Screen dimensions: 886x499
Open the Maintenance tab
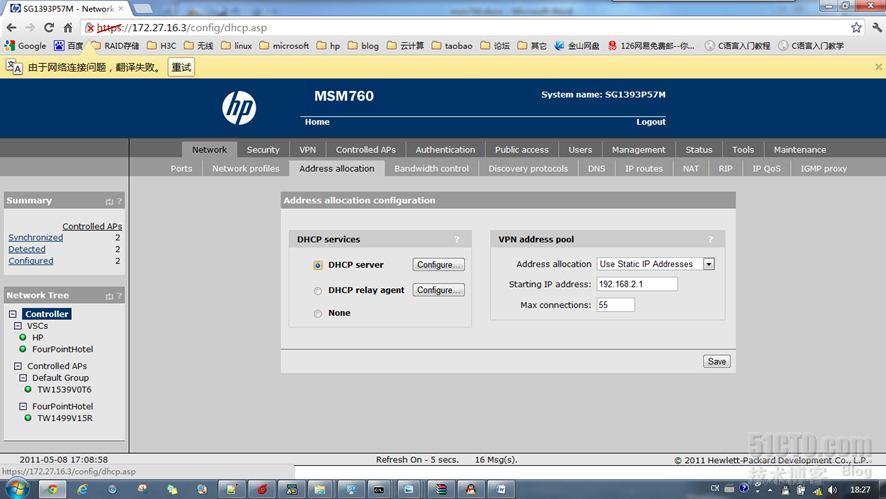click(x=800, y=150)
